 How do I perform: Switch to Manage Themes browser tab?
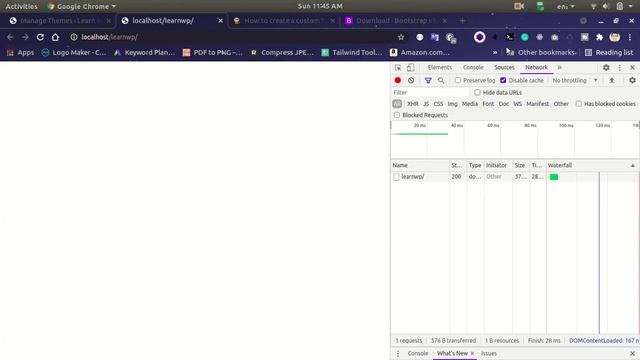coord(60,20)
